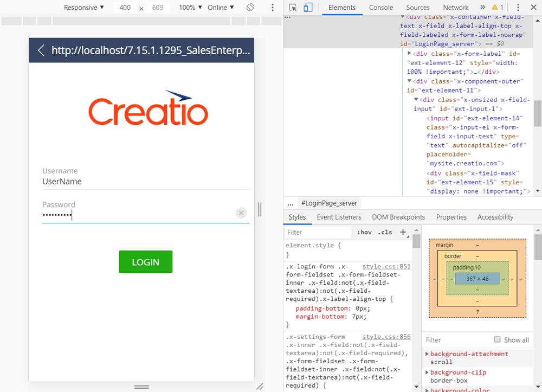Click the margin-bottom value 7 in box model
Viewport: 542px width, 392px height.
478,312
